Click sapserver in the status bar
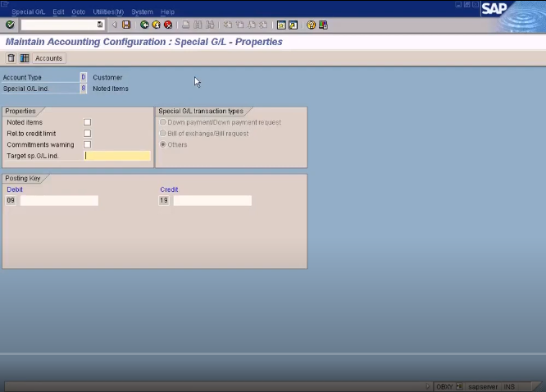This screenshot has height=392, width=546. pyautogui.click(x=483, y=387)
